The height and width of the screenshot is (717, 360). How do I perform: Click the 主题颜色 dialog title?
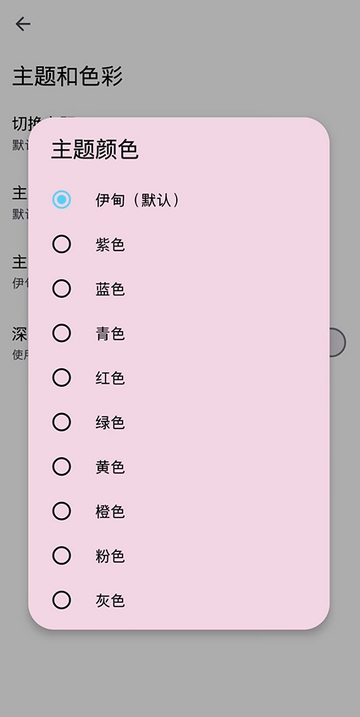tap(95, 150)
